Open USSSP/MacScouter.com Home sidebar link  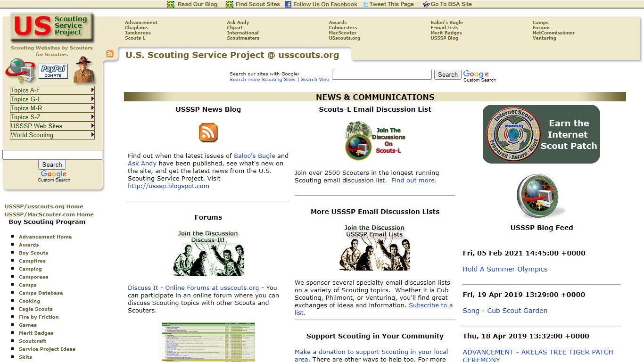click(49, 214)
